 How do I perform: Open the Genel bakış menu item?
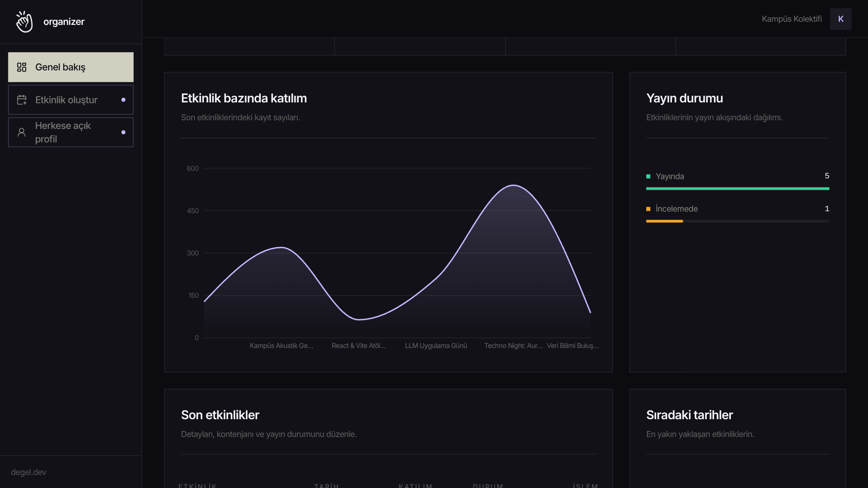71,67
